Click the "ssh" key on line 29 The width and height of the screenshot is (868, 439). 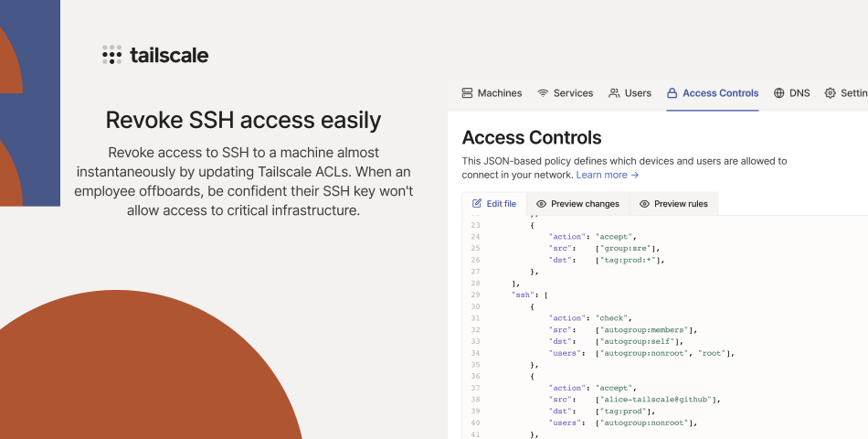coord(523,294)
